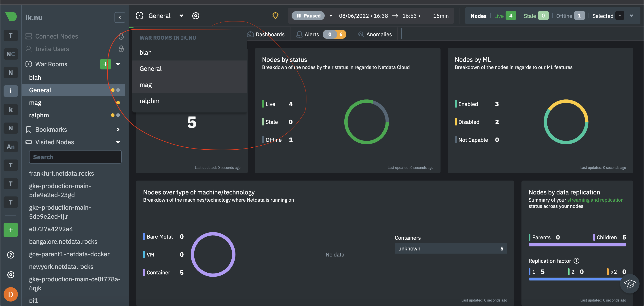The image size is (644, 306).
Task: Click the D user avatar at bottom left
Action: point(11,294)
